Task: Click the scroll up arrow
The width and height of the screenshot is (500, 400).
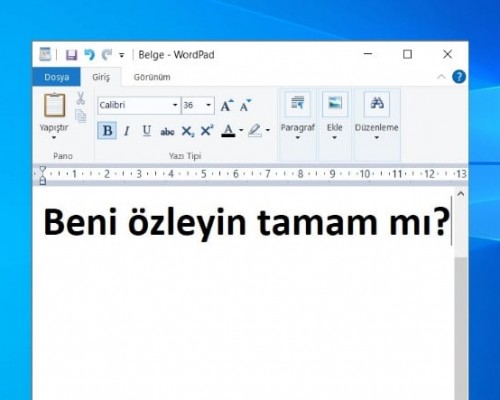Action: coord(461,194)
